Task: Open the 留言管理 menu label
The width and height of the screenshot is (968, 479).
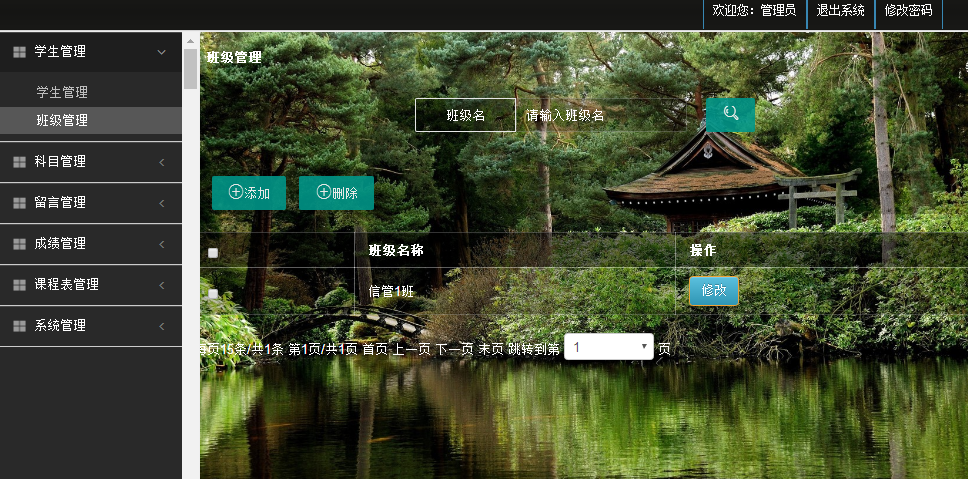Action: coord(60,202)
